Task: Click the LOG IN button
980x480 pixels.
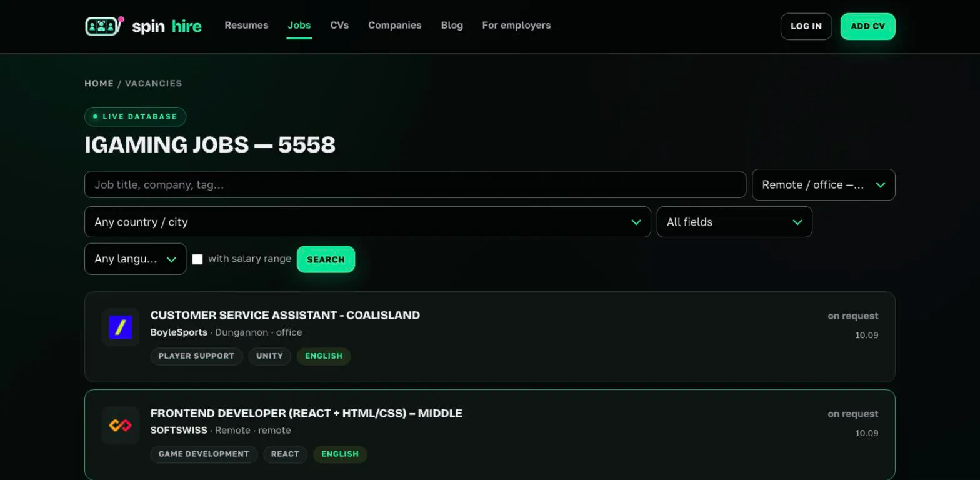Action: pyautogui.click(x=806, y=26)
